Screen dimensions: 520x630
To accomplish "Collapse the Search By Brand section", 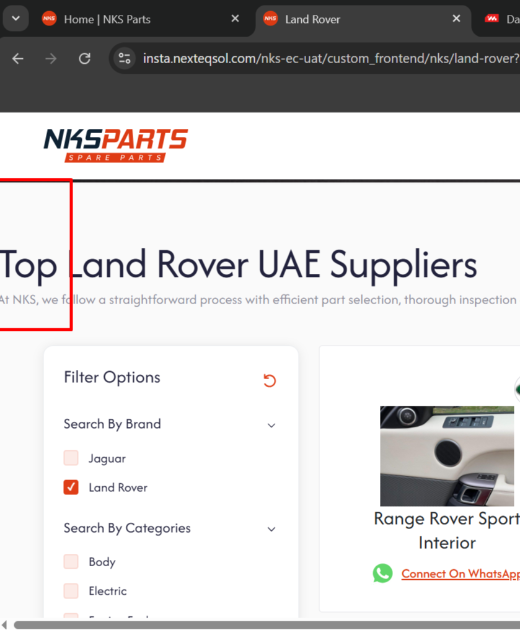I will (x=272, y=425).
